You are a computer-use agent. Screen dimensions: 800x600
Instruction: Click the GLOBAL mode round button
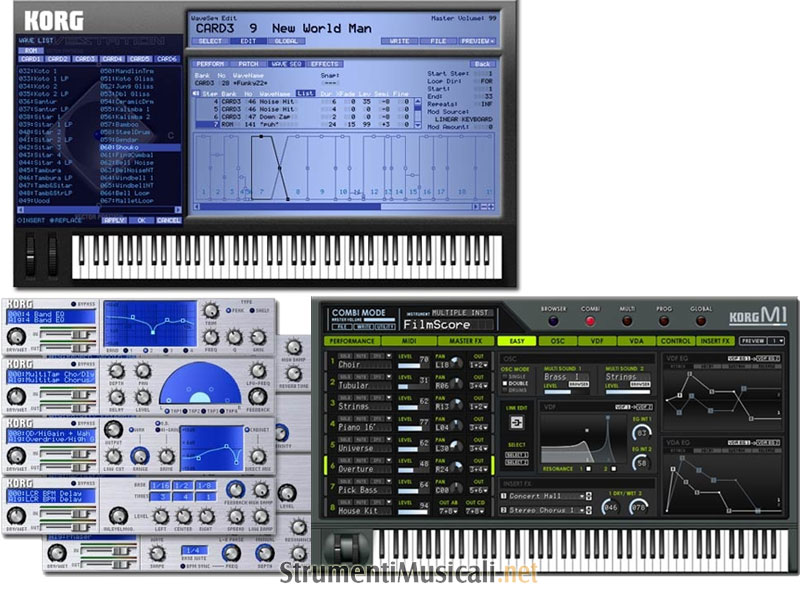pyautogui.click(x=701, y=322)
